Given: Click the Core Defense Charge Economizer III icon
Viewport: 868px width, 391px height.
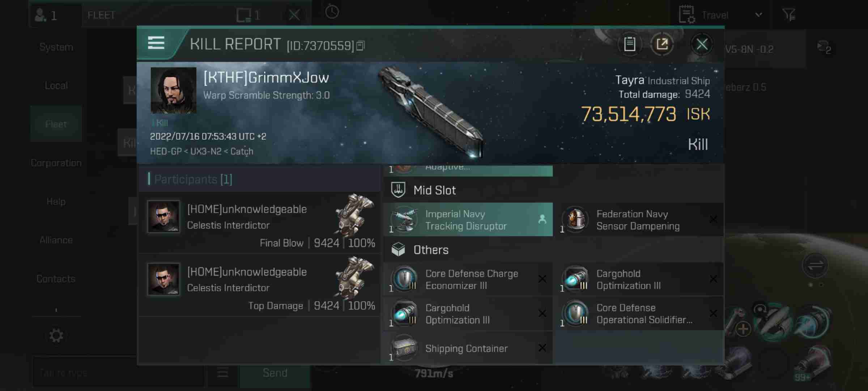Looking at the screenshot, I should [x=404, y=278].
